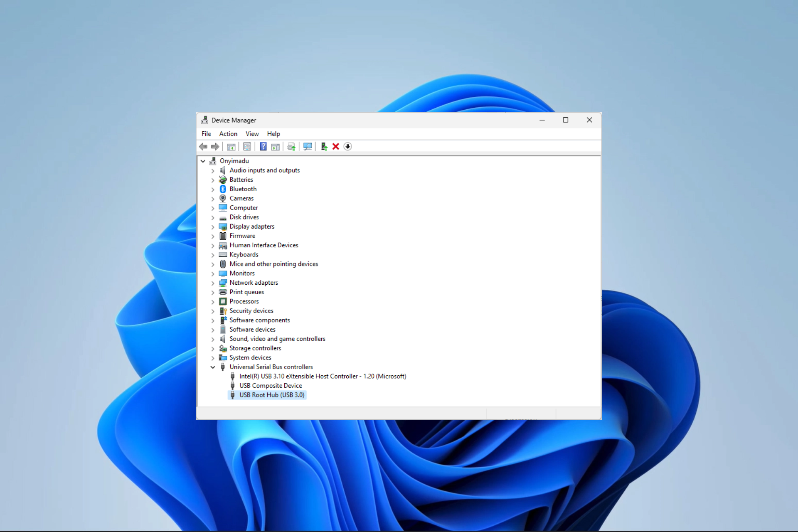This screenshot has width=798, height=532.
Task: Select USB Root Hub (USB 3.0)
Action: tap(272, 395)
